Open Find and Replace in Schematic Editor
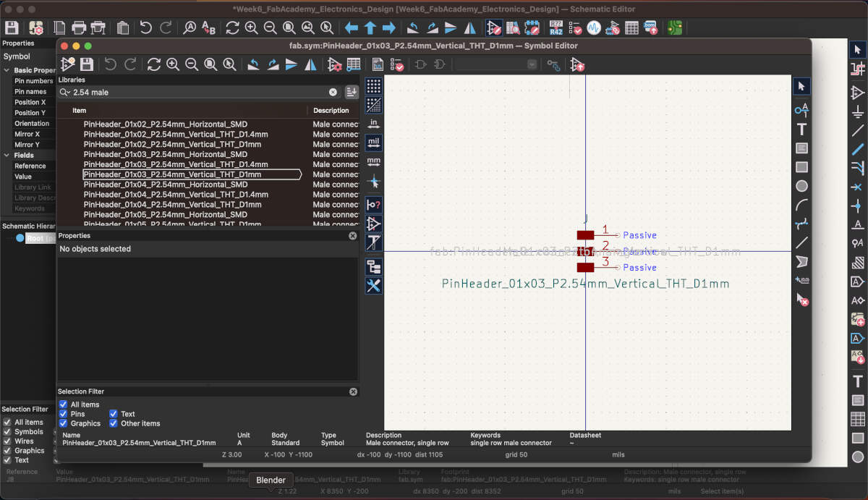This screenshot has width=868, height=500. [x=209, y=28]
